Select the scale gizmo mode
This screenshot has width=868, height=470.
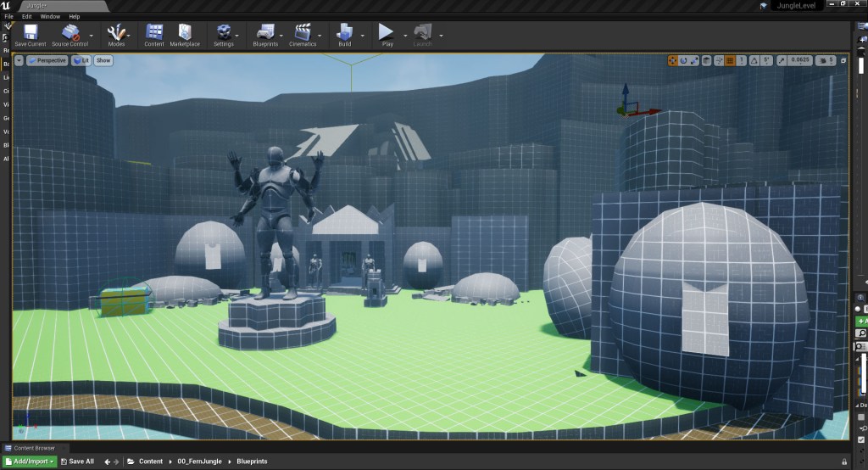coord(695,60)
